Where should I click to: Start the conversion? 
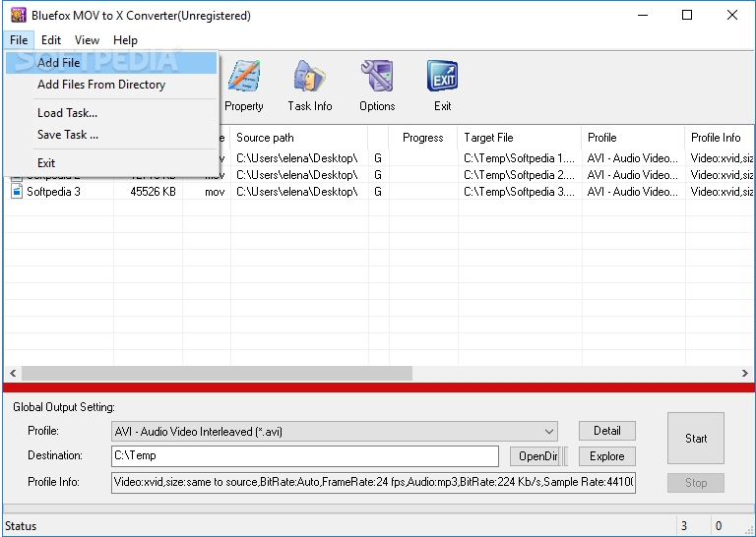pyautogui.click(x=696, y=439)
